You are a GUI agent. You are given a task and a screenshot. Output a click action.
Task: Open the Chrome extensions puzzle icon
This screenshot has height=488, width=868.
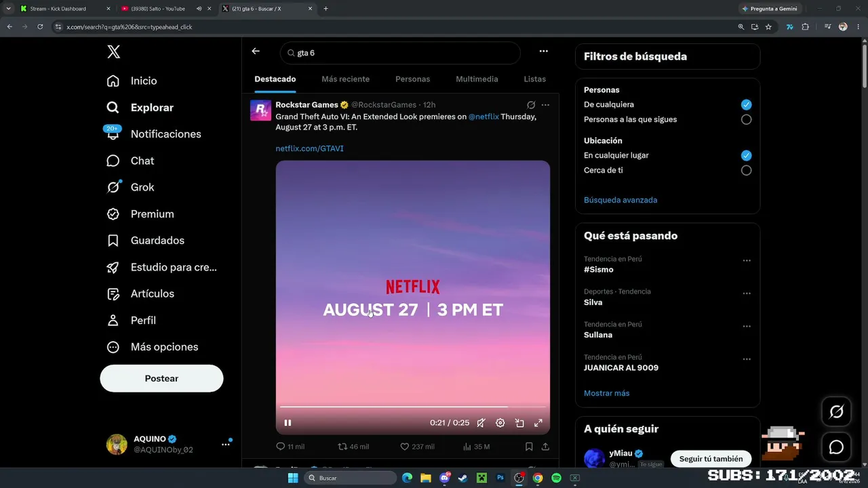point(805,27)
